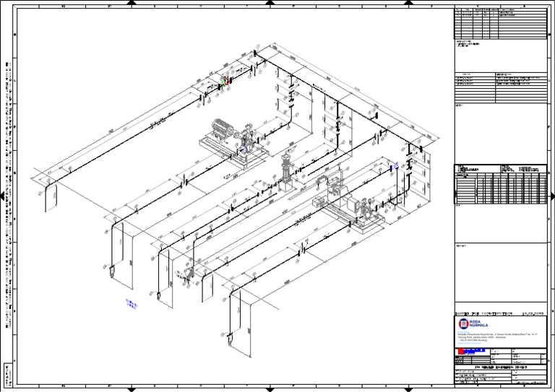Image resolution: width=555 pixels, height=392 pixels.
Task: Select the green and red valve symbol
Action: 225,82
